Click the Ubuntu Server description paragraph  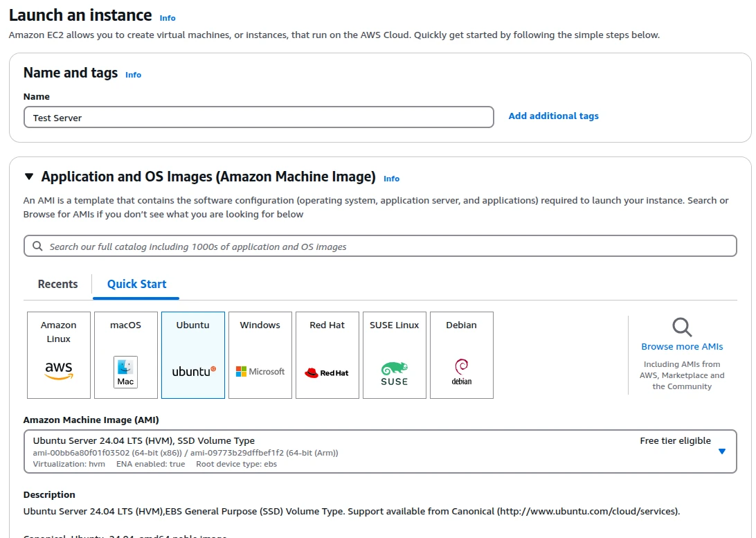[352, 511]
